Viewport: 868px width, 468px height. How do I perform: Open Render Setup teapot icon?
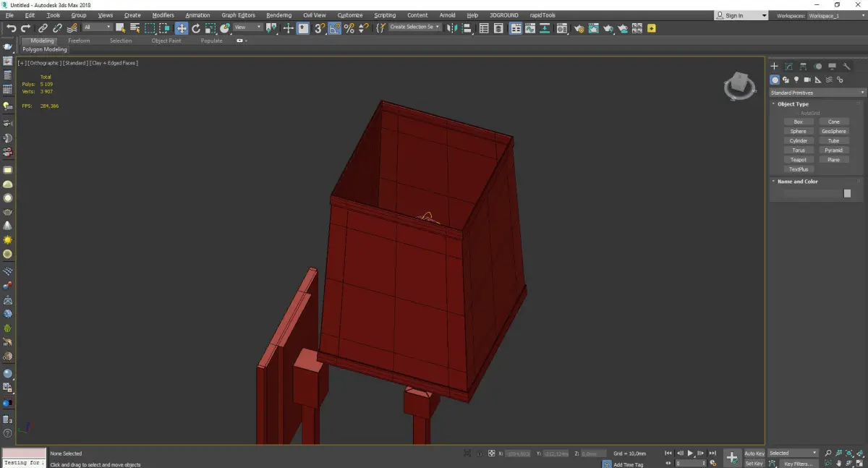pyautogui.click(x=579, y=28)
